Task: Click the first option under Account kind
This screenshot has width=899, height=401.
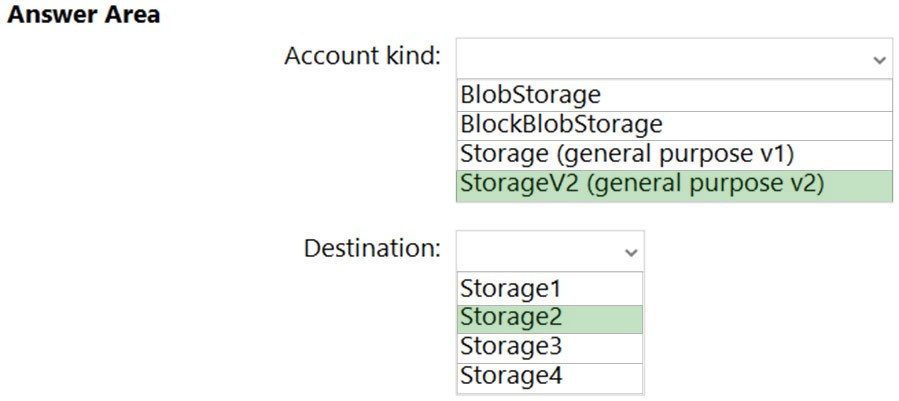Action: [674, 95]
